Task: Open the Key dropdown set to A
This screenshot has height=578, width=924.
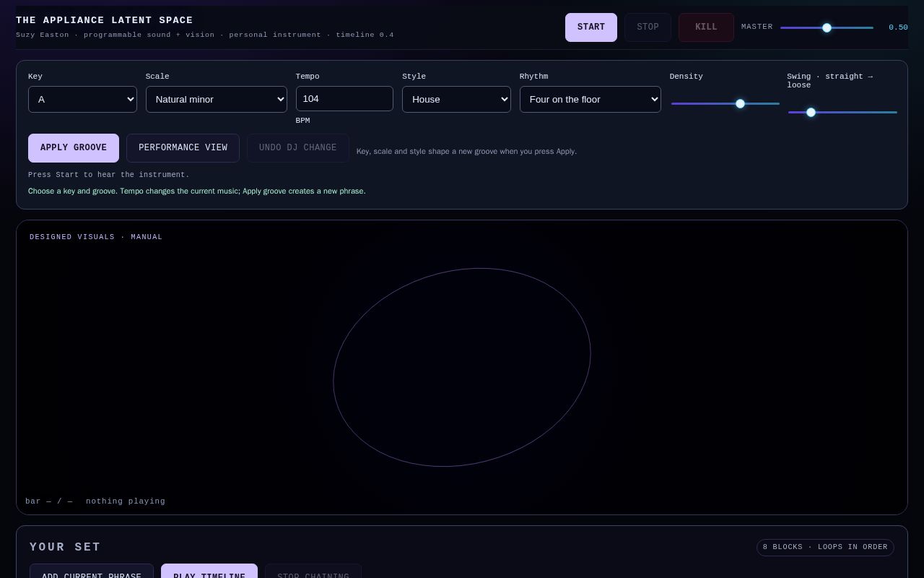Action: (82, 99)
